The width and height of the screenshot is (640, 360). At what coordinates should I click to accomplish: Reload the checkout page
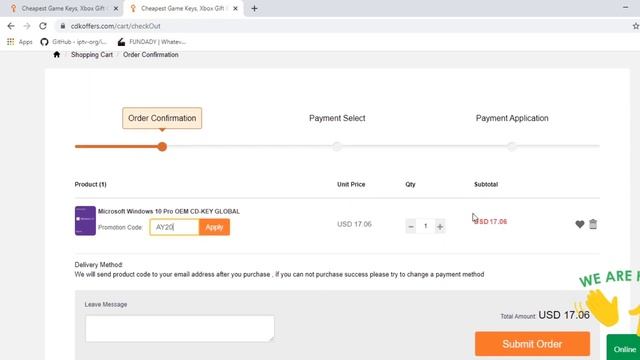[x=43, y=26]
